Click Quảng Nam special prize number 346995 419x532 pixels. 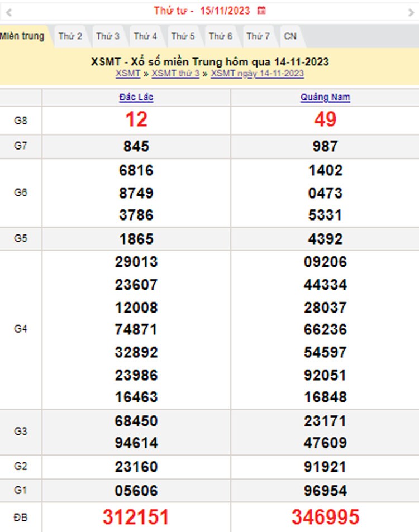point(325,517)
